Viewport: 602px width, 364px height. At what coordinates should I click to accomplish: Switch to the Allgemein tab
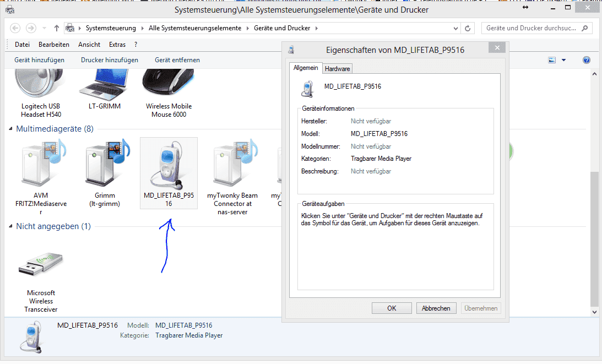pyautogui.click(x=306, y=68)
